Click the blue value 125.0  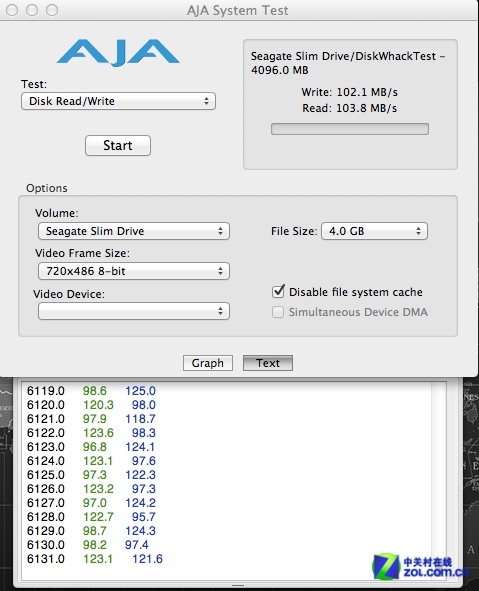click(x=141, y=391)
